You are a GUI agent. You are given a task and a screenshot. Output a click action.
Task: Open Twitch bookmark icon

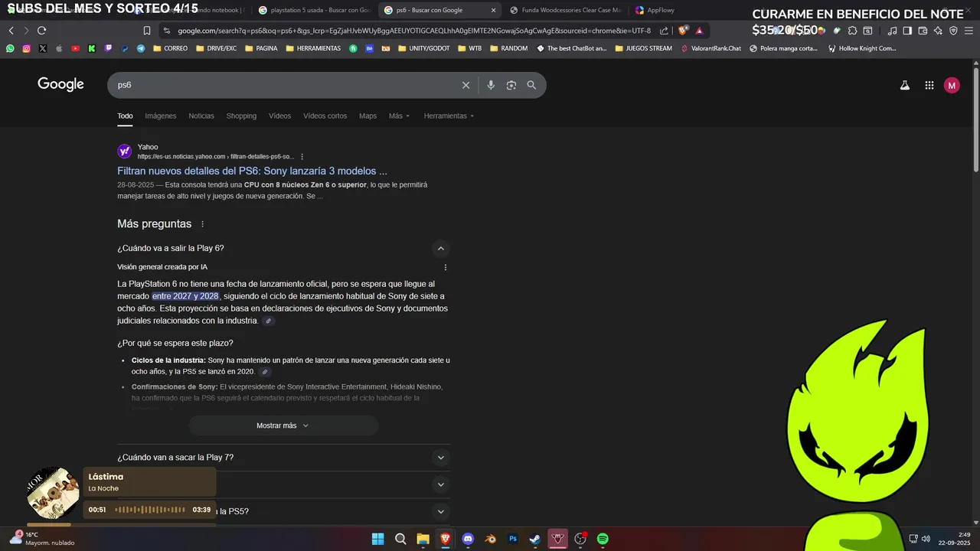(x=108, y=48)
